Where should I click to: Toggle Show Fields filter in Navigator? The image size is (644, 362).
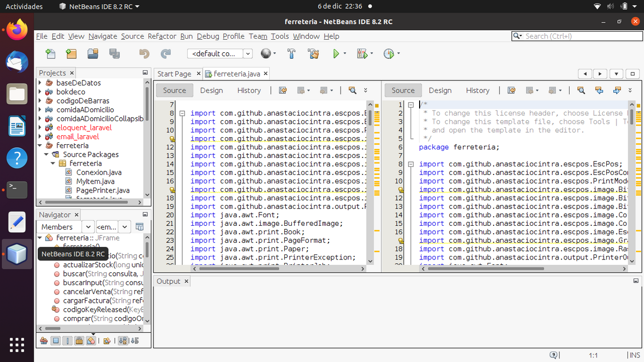(x=56, y=341)
